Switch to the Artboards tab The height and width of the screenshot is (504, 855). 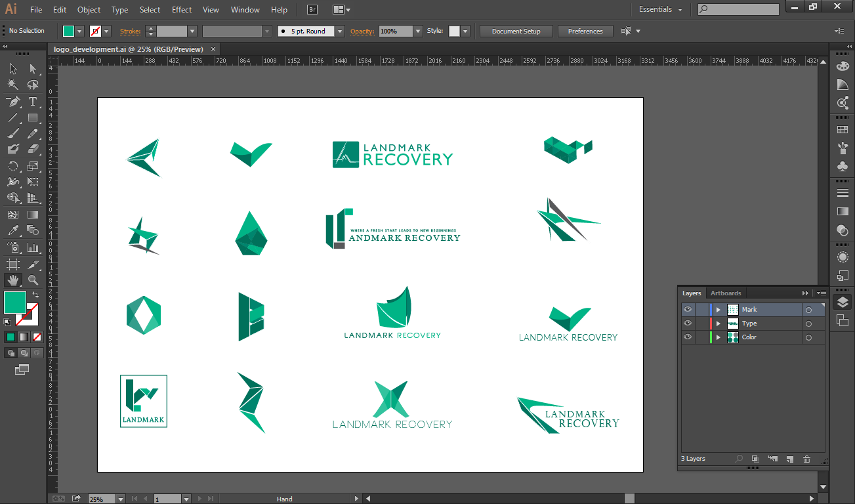click(726, 293)
